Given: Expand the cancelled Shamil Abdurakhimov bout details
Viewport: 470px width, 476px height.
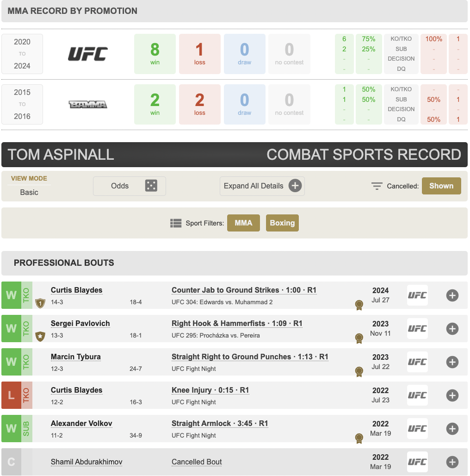Looking at the screenshot, I should pyautogui.click(x=452, y=462).
